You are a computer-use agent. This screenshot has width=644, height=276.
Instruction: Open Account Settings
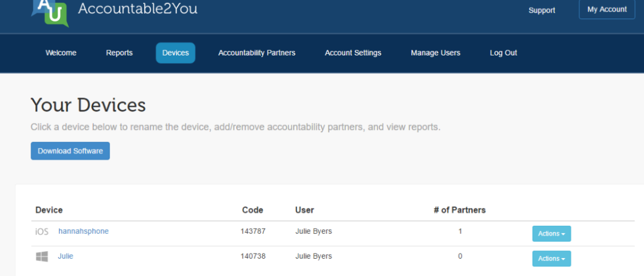click(x=353, y=53)
